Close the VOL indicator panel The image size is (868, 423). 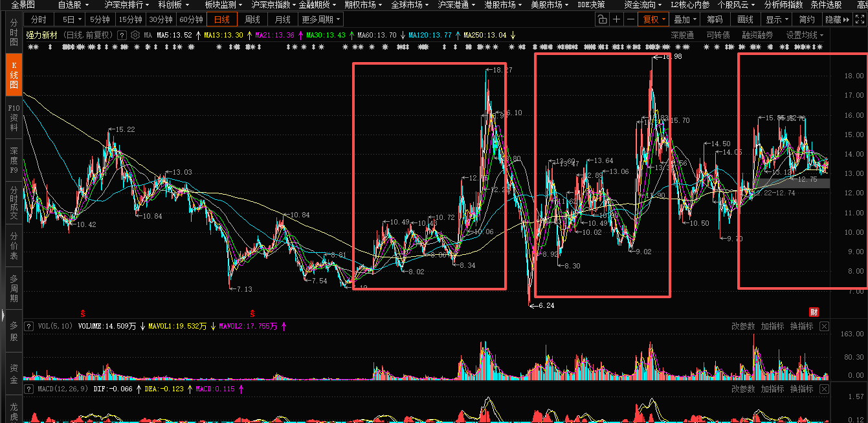tap(824, 327)
